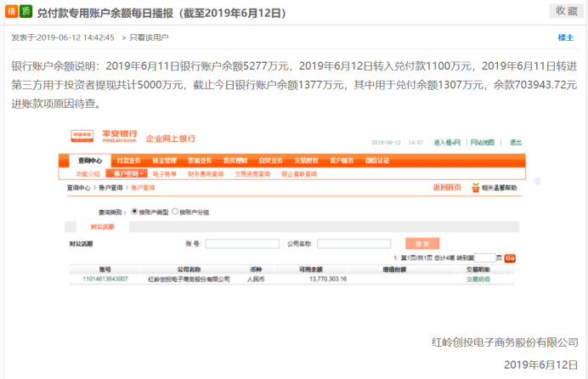588x379 pixels.
Task: Click the Ping An Bank logo icon
Action: pyautogui.click(x=82, y=135)
